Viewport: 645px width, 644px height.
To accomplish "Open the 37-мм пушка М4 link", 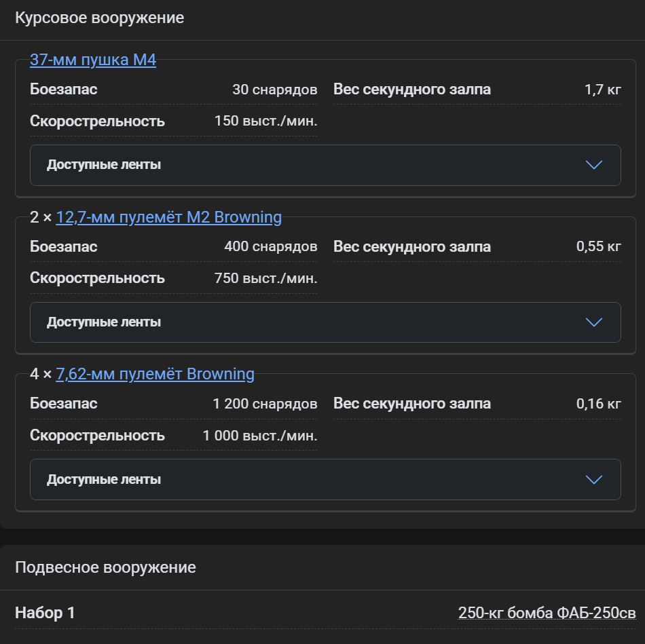I will coord(93,60).
